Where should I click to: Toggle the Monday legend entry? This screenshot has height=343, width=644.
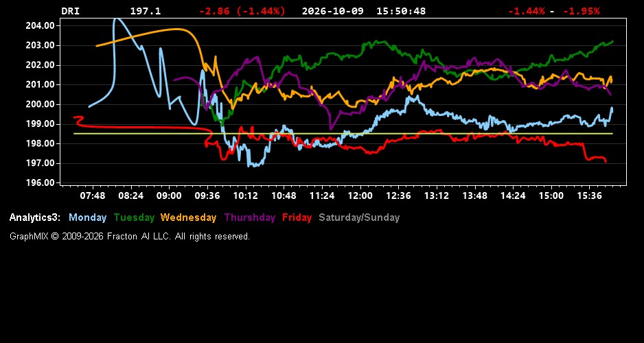pyautogui.click(x=87, y=217)
